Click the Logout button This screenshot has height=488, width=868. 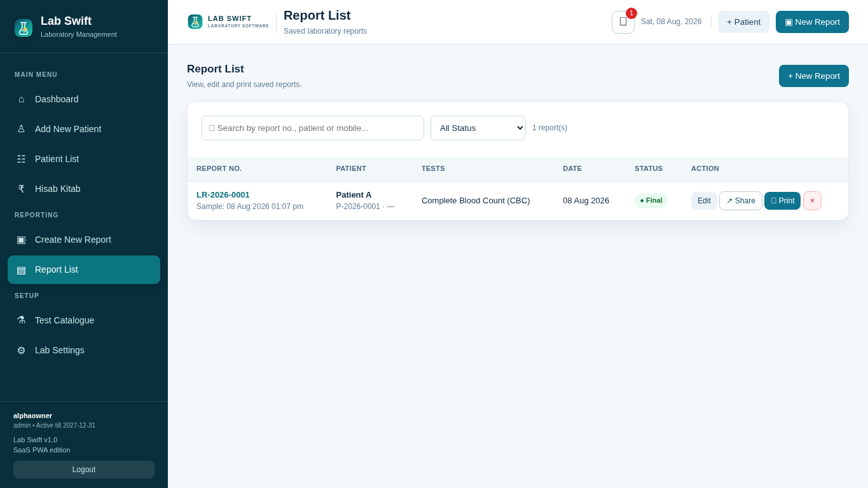click(x=84, y=470)
